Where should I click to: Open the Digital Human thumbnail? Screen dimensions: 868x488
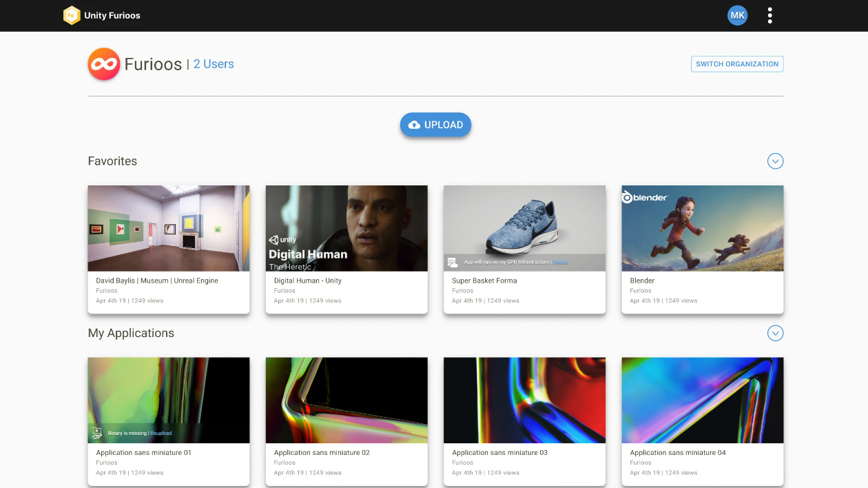[347, 228]
